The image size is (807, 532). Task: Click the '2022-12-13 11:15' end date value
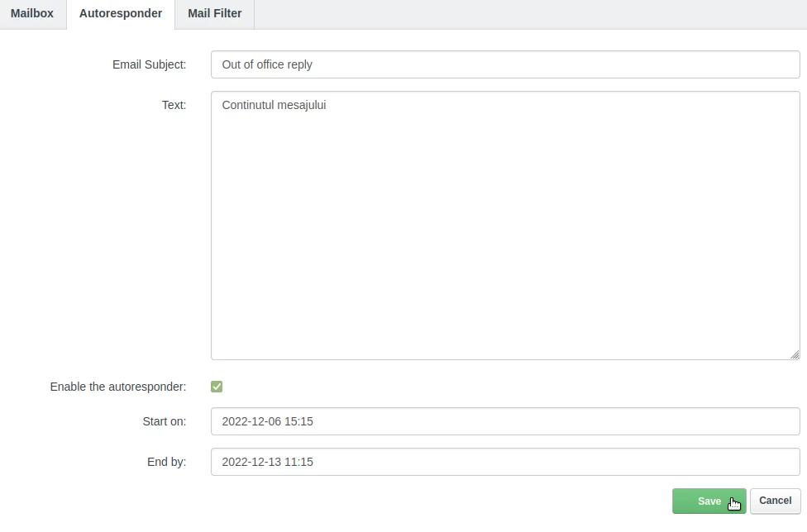click(x=267, y=462)
